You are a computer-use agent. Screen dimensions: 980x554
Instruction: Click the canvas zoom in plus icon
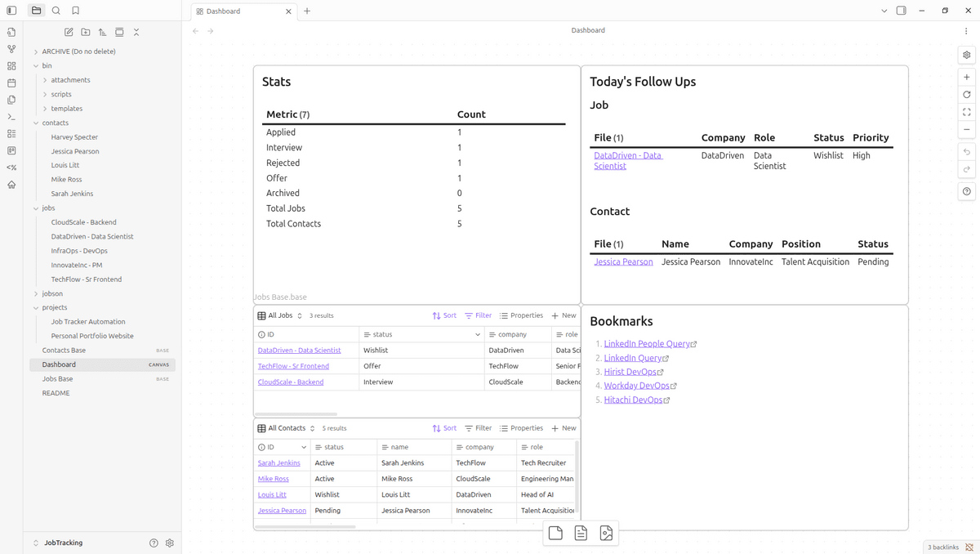coord(967,77)
